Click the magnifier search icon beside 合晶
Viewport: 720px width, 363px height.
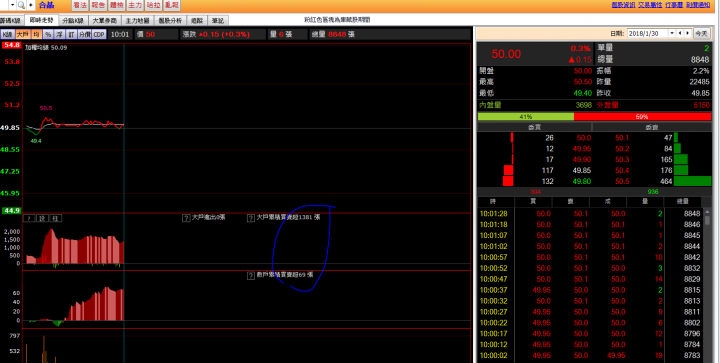point(21,5)
